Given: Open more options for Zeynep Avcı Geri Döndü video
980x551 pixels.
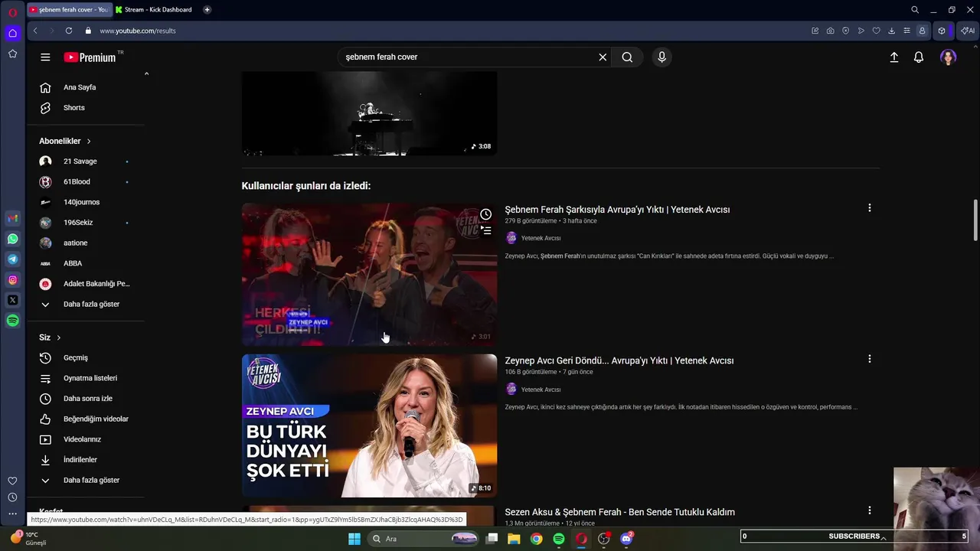Looking at the screenshot, I should pos(869,359).
